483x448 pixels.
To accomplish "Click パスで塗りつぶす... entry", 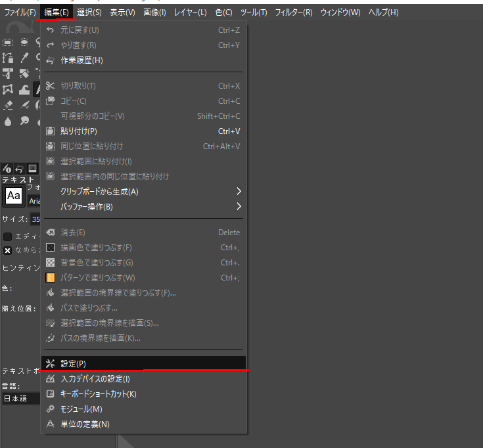I will (143, 308).
